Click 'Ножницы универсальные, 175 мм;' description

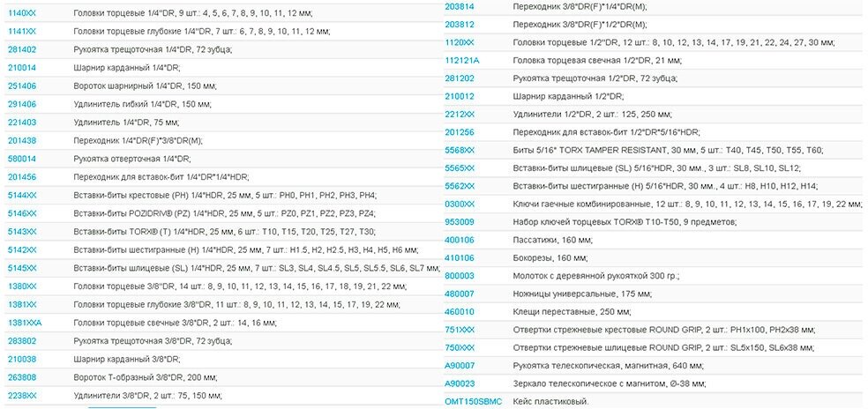pos(582,294)
